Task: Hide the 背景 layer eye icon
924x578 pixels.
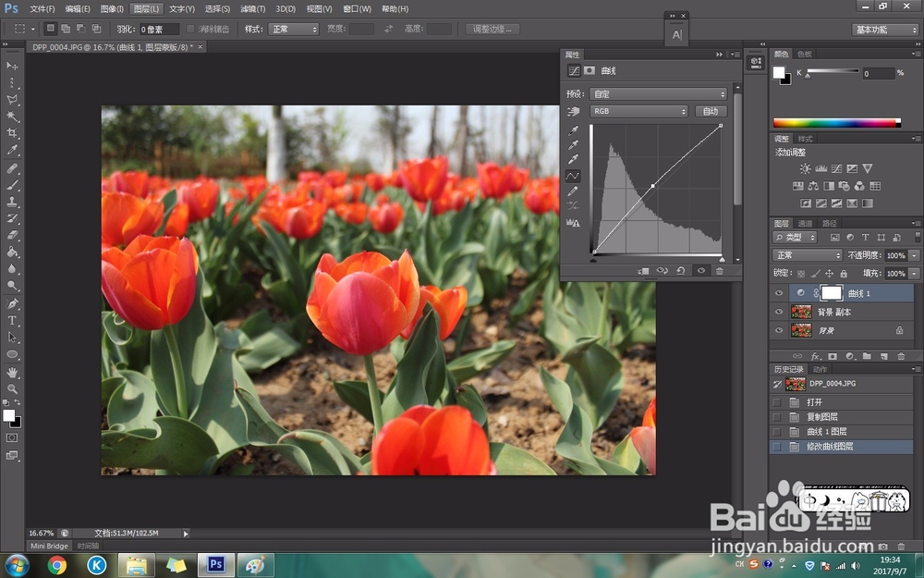Action: (779, 331)
